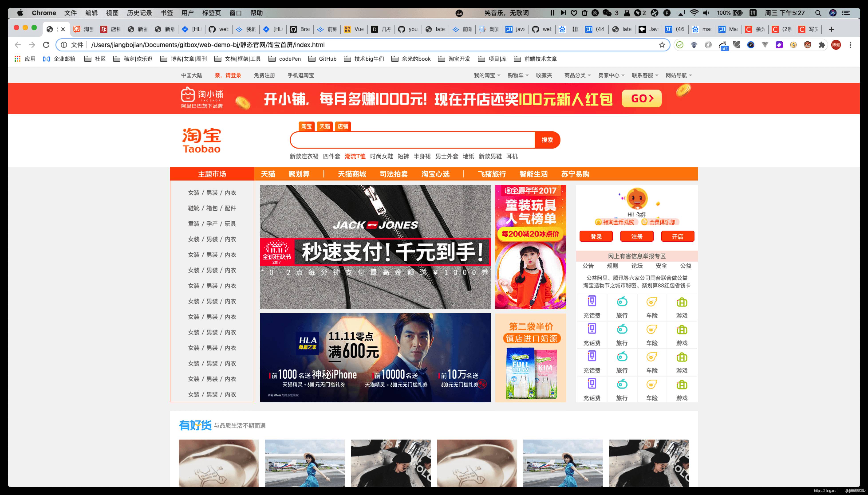Click the first 旅行 travel icon
The image size is (868, 495).
[622, 301]
